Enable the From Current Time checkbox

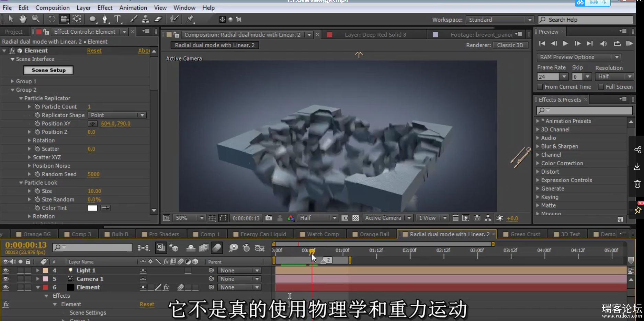(x=540, y=87)
